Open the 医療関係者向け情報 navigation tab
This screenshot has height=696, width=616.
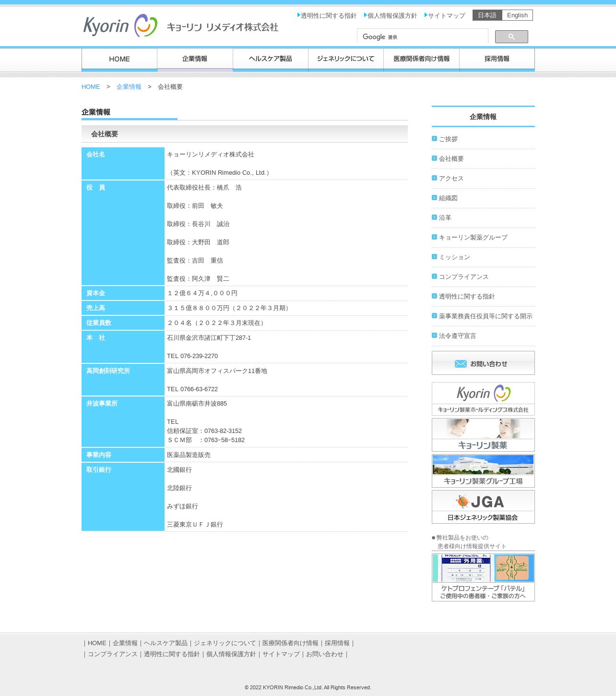click(x=422, y=60)
